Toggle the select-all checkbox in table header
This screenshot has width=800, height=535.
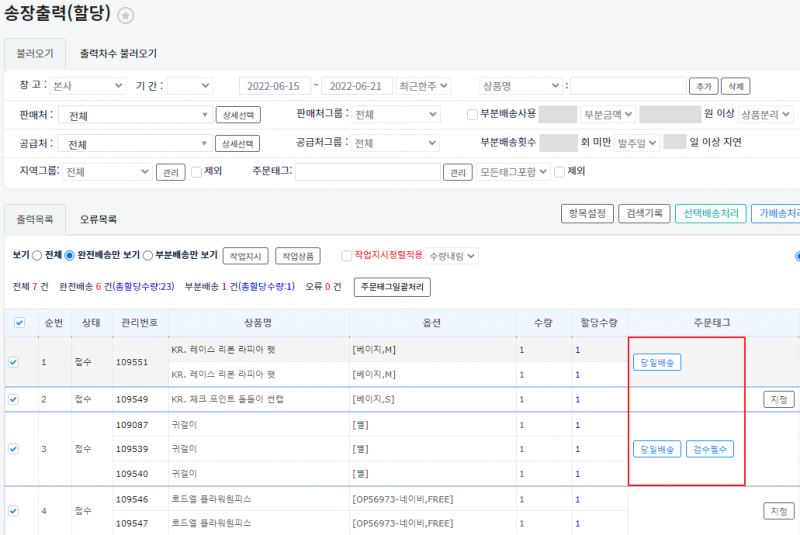pyautogui.click(x=19, y=322)
